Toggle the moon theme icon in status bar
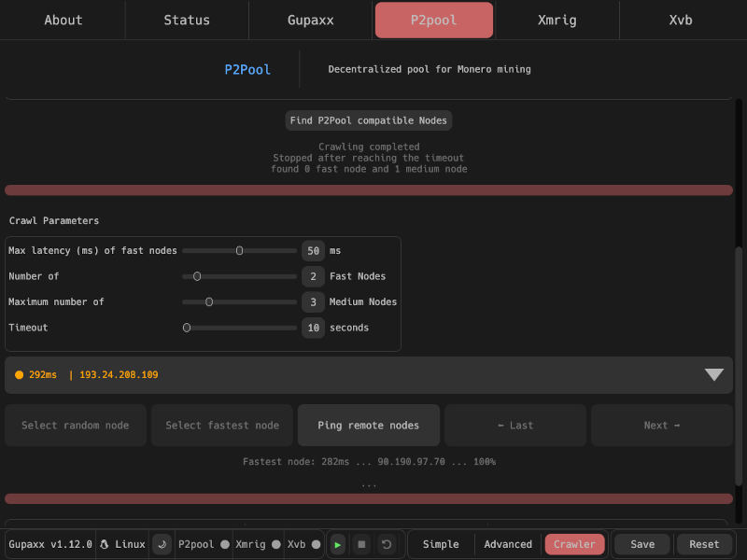This screenshot has height=560, width=747. 162,544
